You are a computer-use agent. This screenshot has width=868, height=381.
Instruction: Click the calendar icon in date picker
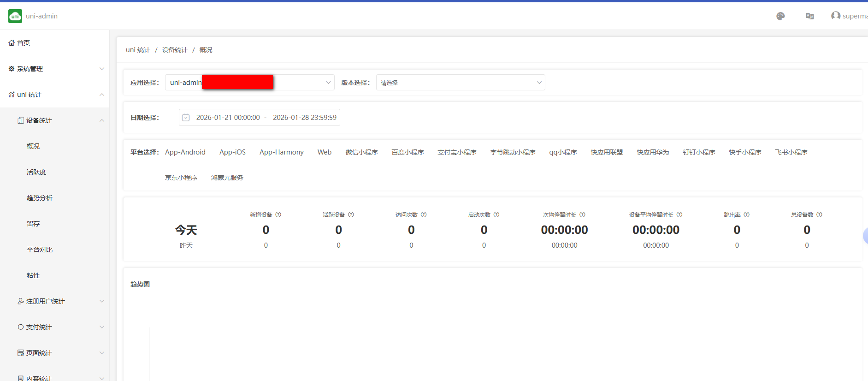click(186, 118)
